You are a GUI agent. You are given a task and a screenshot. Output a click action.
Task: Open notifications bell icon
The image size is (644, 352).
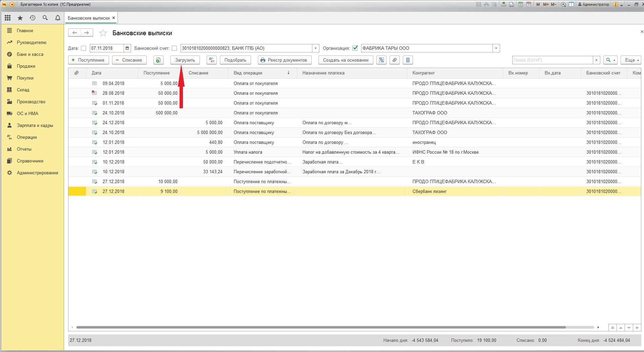coord(58,18)
